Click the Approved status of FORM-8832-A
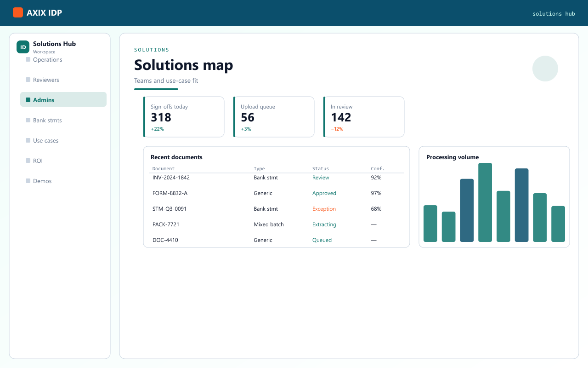Image resolution: width=588 pixels, height=368 pixels. (x=324, y=193)
